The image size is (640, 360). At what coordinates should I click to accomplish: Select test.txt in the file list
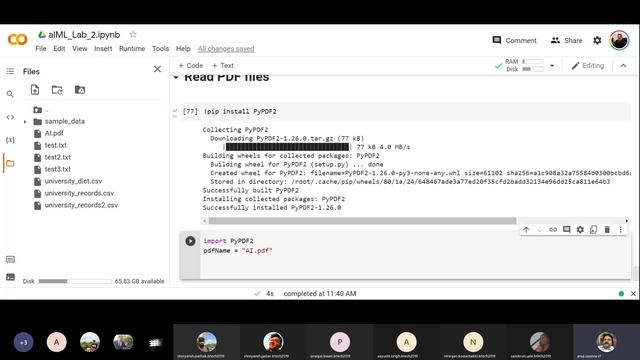(x=56, y=145)
